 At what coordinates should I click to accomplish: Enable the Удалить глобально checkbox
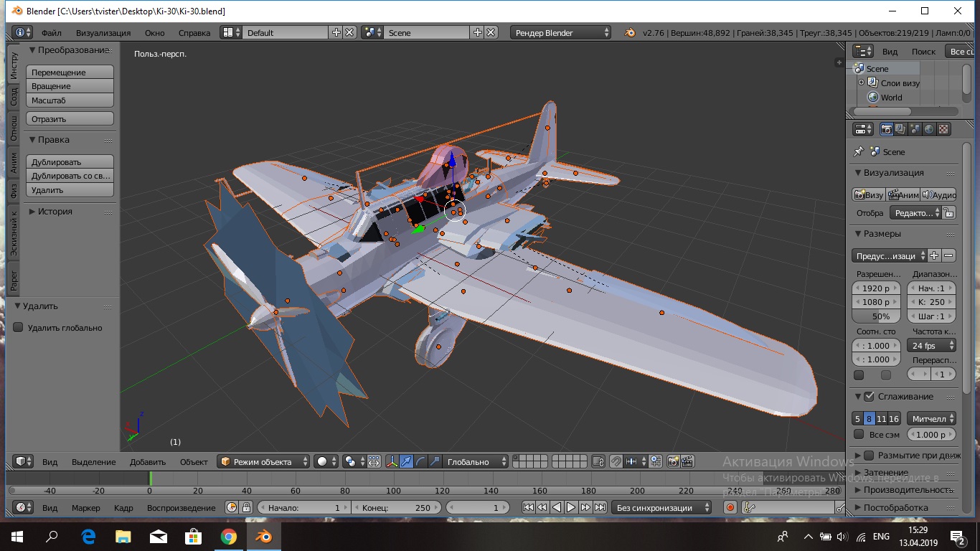(19, 328)
